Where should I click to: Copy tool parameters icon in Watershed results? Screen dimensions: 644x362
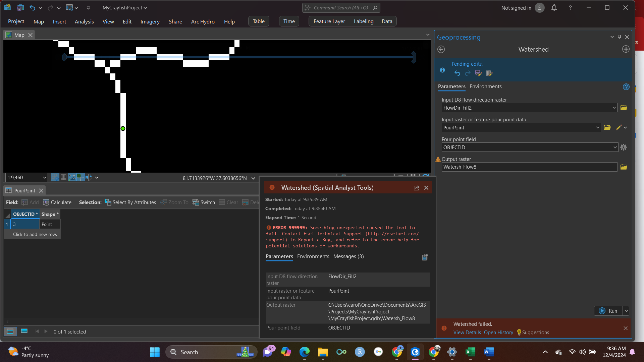coord(425,257)
